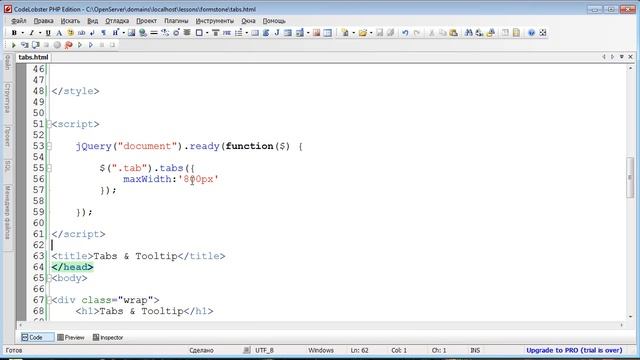Toggle full screen with the expand arrows icon
The width and height of the screenshot is (640, 360).
click(x=543, y=33)
